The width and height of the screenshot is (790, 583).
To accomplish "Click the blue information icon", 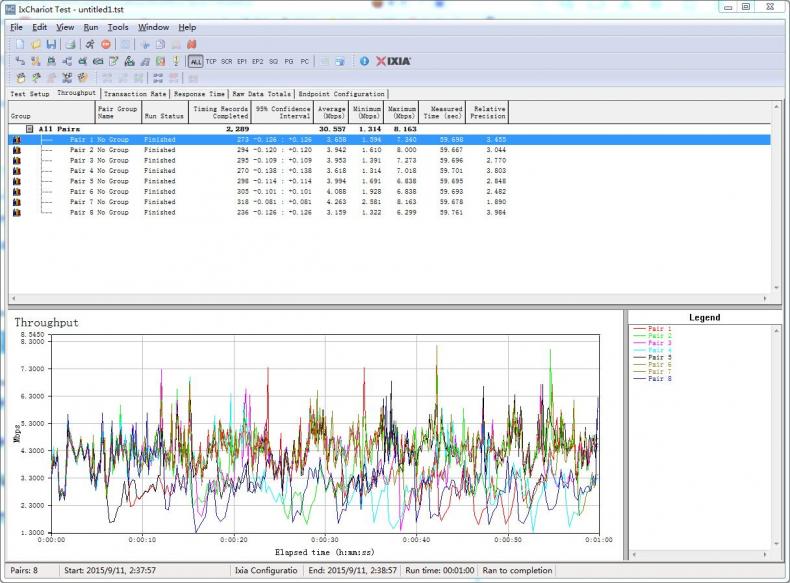I will [364, 61].
